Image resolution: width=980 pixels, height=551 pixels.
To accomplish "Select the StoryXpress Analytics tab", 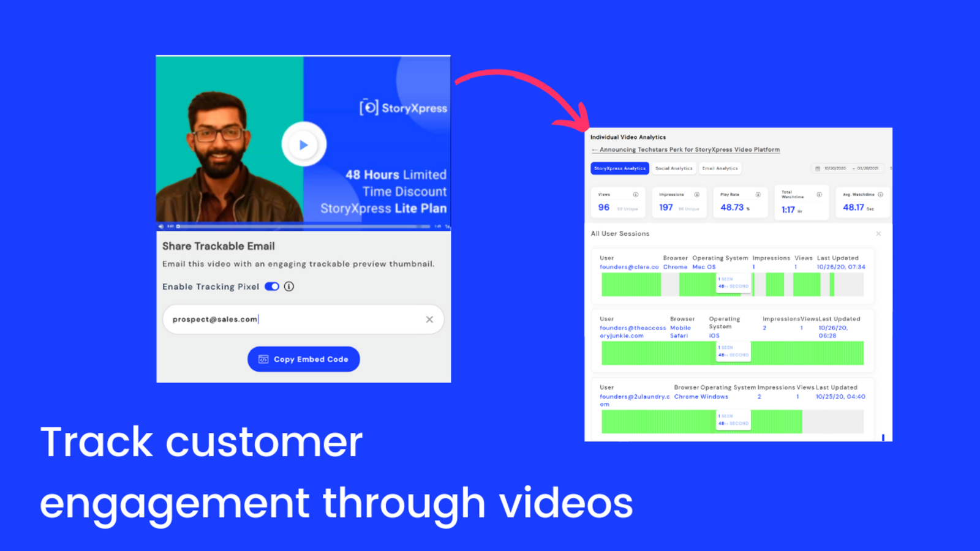I will pyautogui.click(x=619, y=168).
